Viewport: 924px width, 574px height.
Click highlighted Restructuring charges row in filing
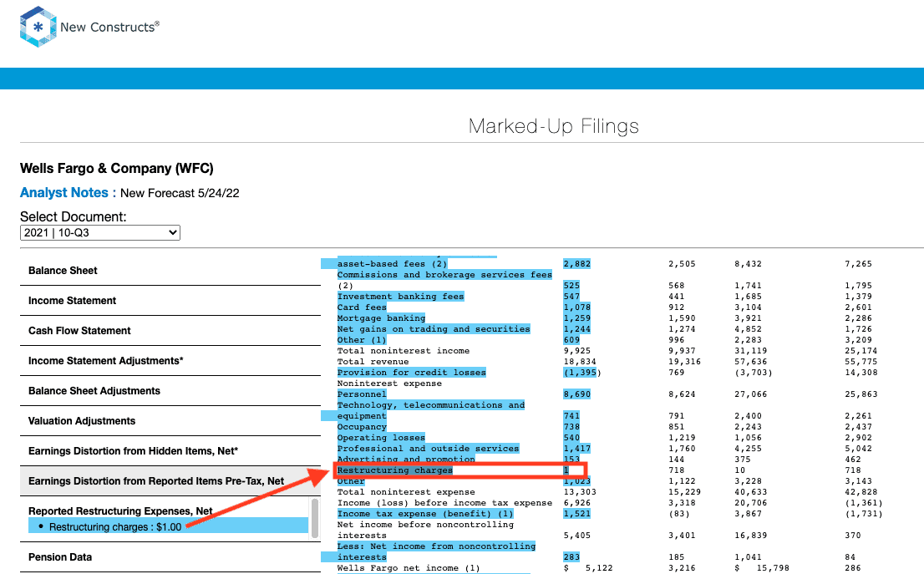460,470
